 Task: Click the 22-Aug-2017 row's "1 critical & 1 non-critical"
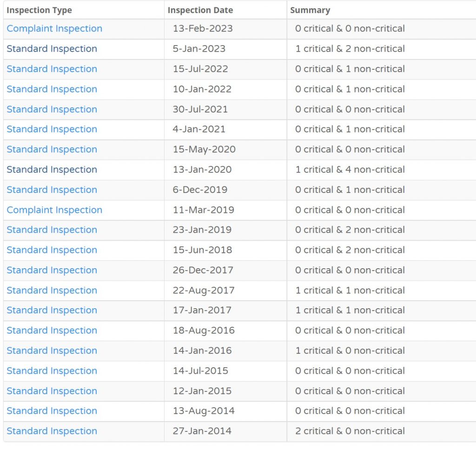pos(350,290)
